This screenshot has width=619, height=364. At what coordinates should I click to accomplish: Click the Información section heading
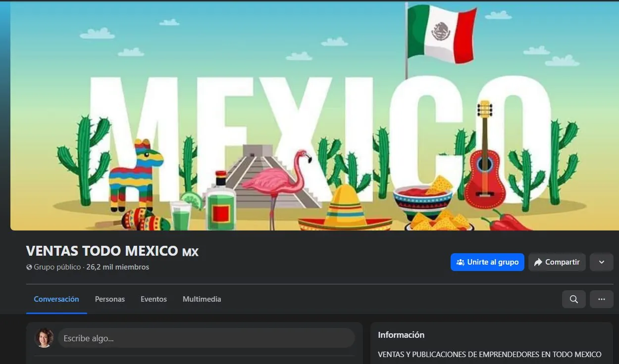coord(401,334)
